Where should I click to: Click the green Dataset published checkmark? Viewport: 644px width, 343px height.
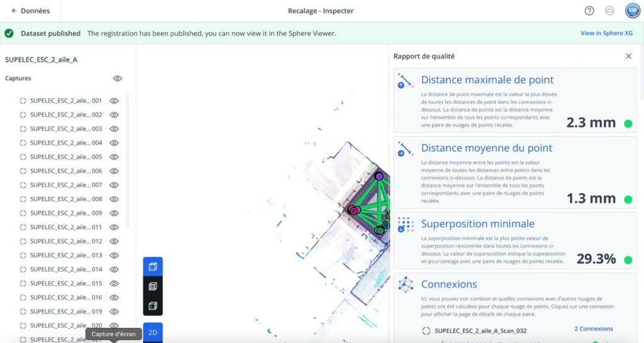[x=9, y=33]
